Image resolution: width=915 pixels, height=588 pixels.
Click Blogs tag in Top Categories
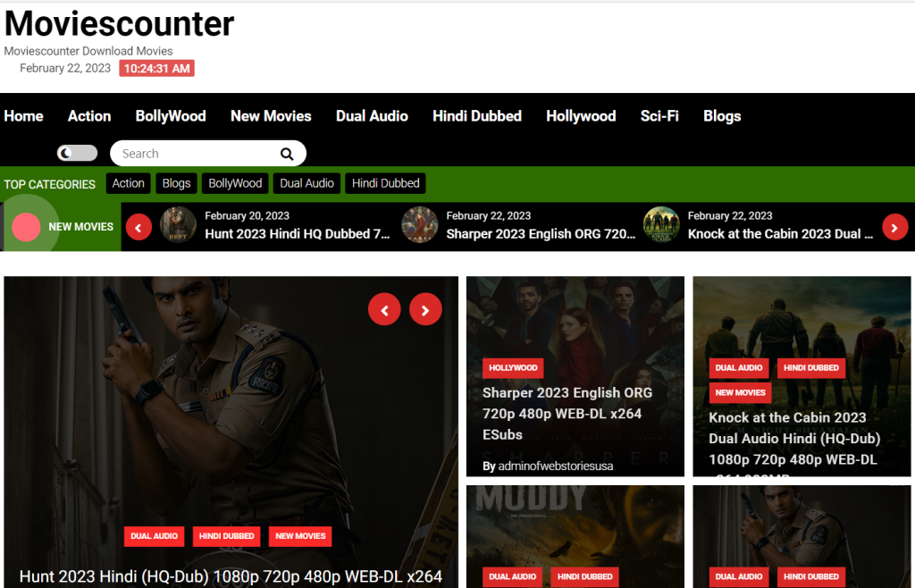click(x=176, y=183)
